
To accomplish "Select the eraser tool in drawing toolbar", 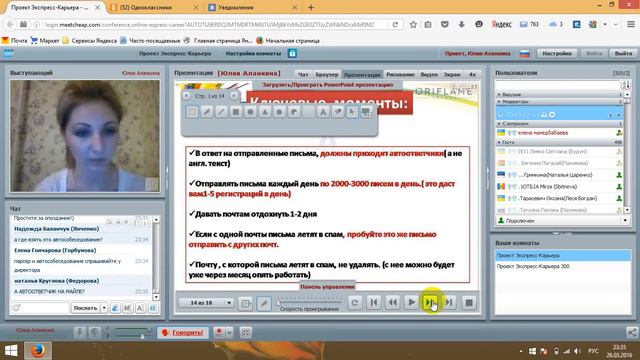I will (x=338, y=111).
